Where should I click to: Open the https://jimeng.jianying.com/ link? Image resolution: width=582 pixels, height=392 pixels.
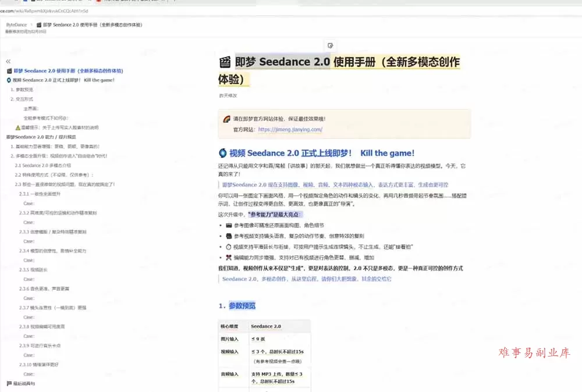pyautogui.click(x=290, y=130)
